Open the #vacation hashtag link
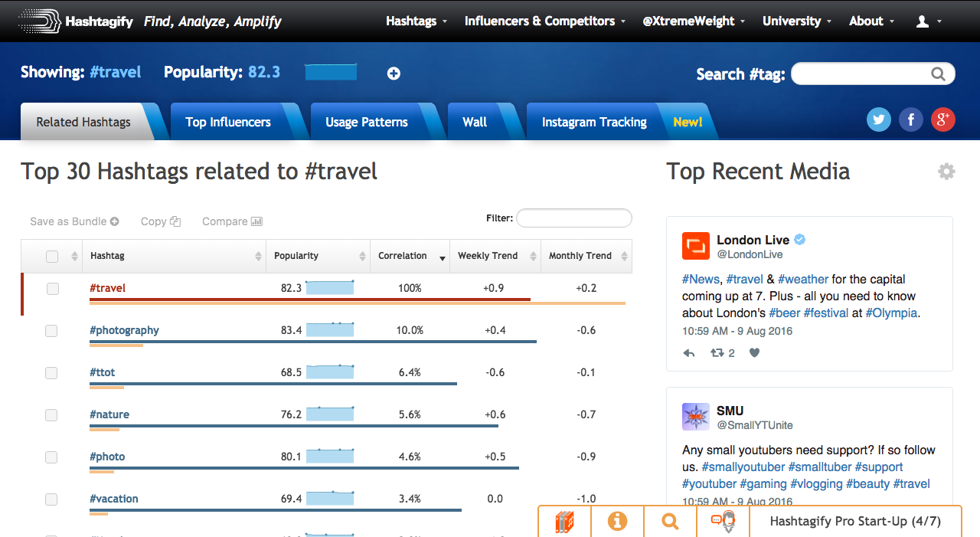 (114, 499)
